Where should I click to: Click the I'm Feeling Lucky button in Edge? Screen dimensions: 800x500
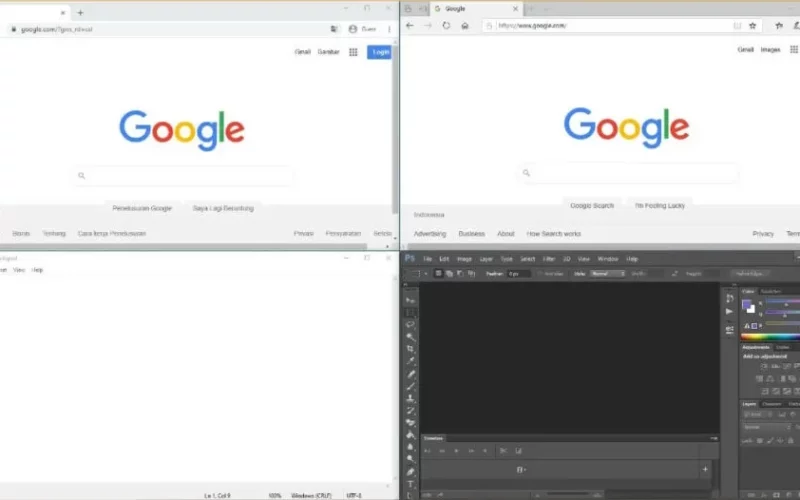point(660,206)
